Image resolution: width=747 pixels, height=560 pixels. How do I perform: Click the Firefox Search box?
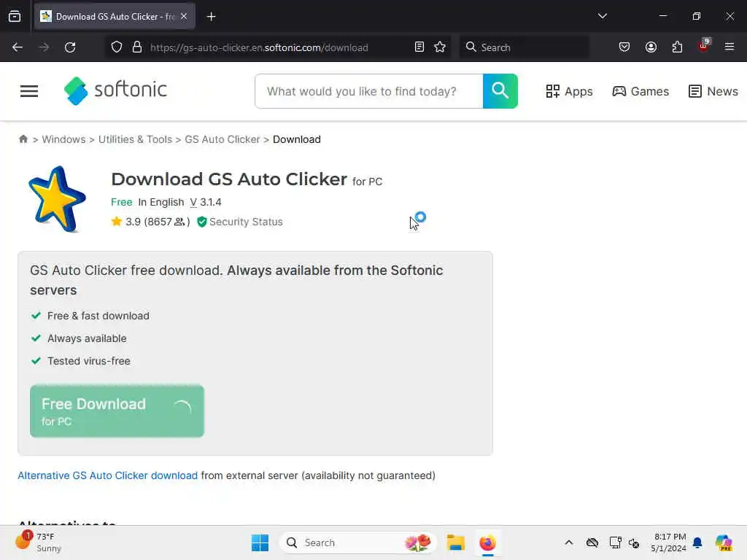point(524,47)
